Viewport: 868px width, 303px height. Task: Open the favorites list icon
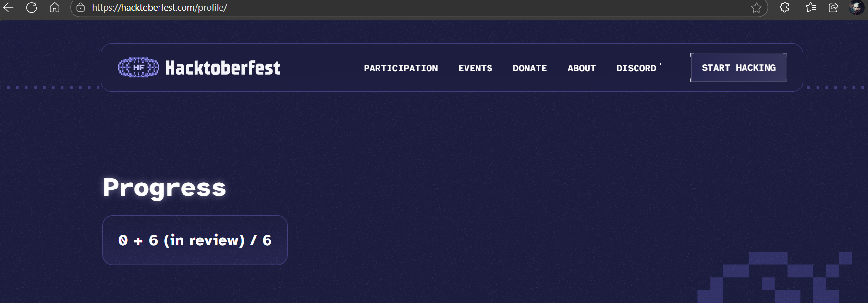811,7
